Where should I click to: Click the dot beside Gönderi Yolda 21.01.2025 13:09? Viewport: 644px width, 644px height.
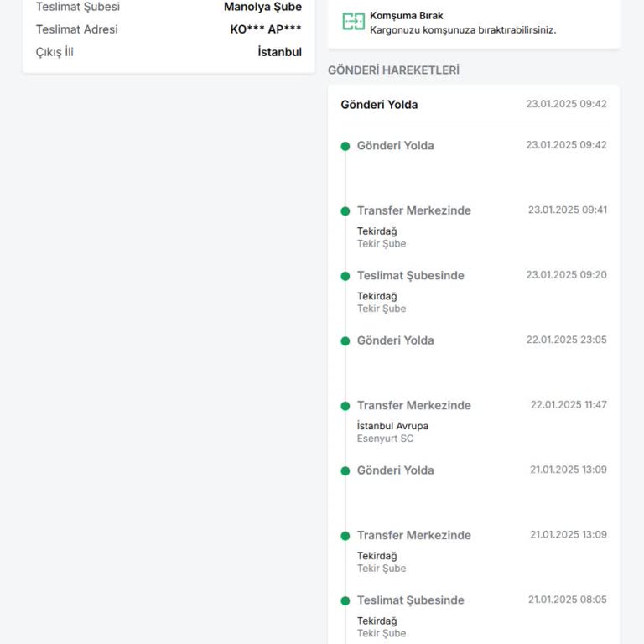(x=345, y=471)
